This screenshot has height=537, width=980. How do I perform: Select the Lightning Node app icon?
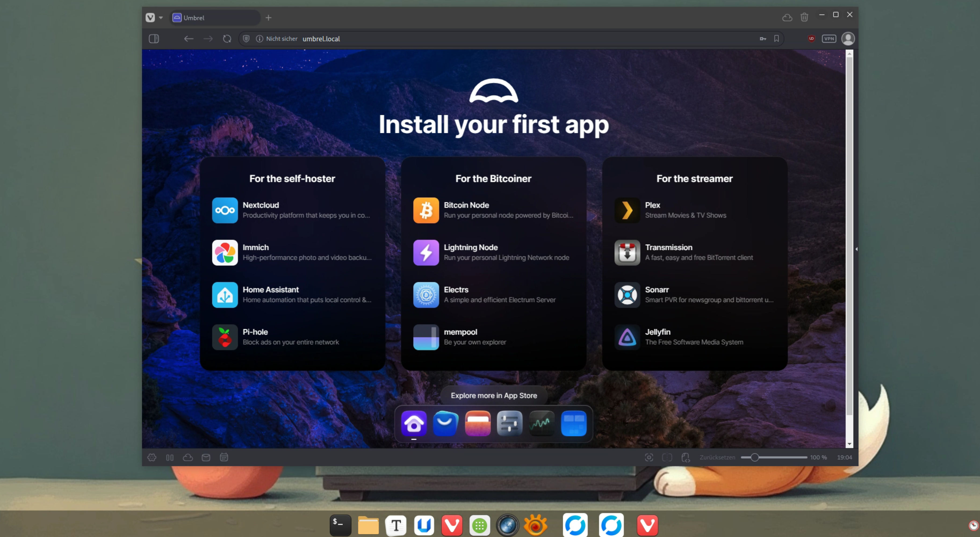(x=426, y=252)
